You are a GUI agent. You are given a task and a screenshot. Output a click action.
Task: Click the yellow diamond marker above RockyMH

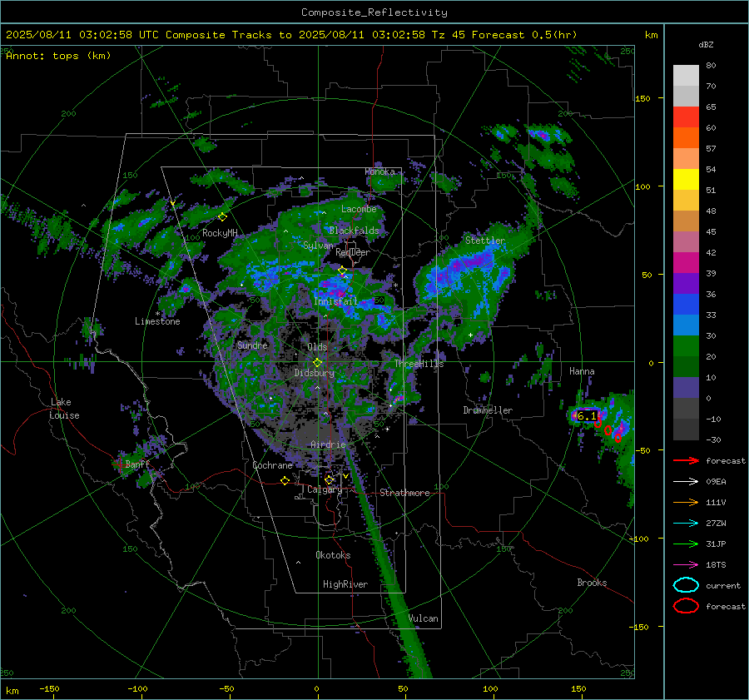[x=222, y=217]
